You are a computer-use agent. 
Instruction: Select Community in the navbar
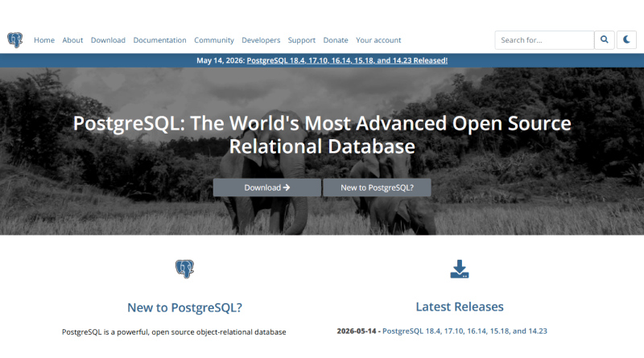click(214, 40)
